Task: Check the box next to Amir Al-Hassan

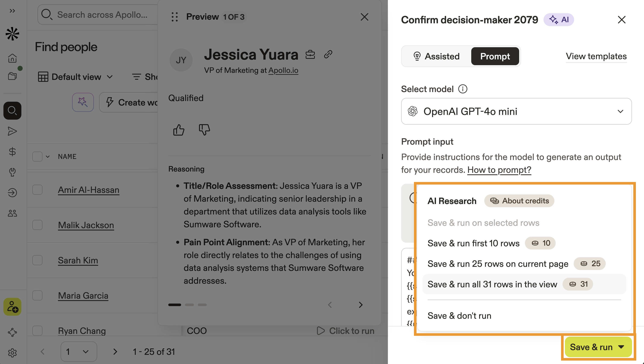Action: click(x=37, y=190)
